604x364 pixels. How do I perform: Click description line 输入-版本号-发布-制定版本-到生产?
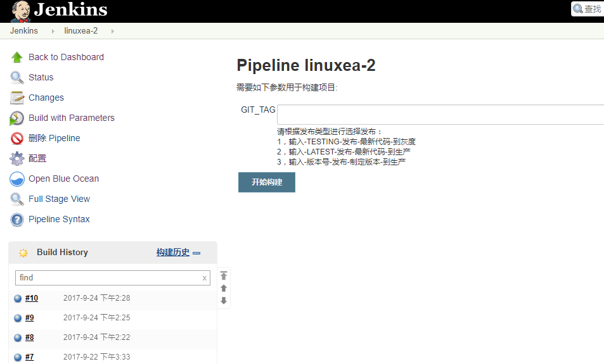tap(347, 162)
